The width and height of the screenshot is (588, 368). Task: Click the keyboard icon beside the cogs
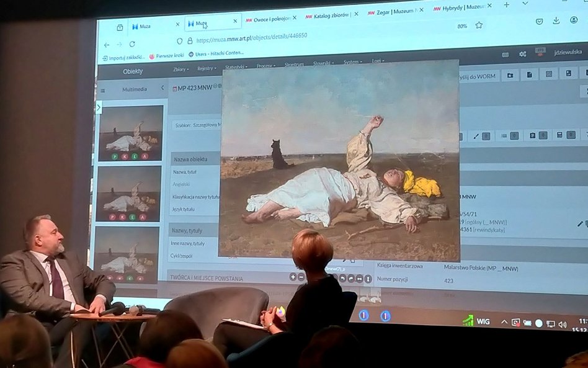(505, 55)
